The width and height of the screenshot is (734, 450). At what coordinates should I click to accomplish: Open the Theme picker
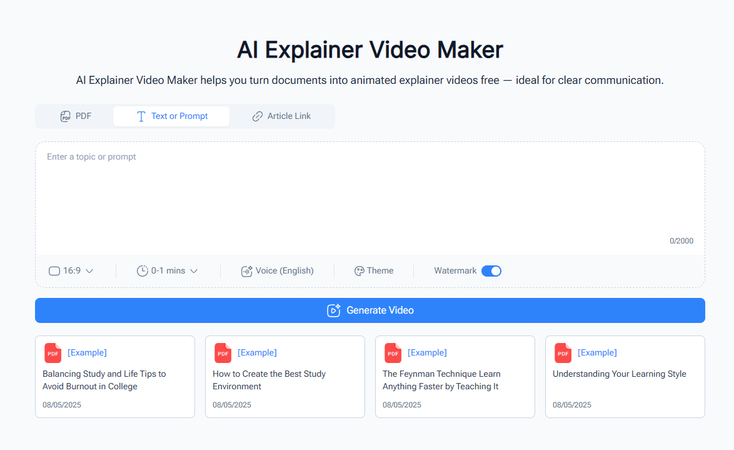tap(374, 271)
